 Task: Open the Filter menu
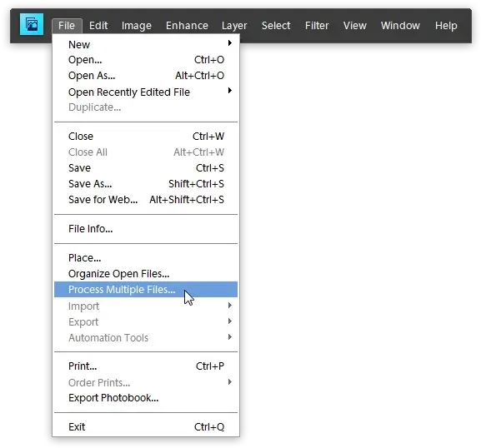coord(317,26)
